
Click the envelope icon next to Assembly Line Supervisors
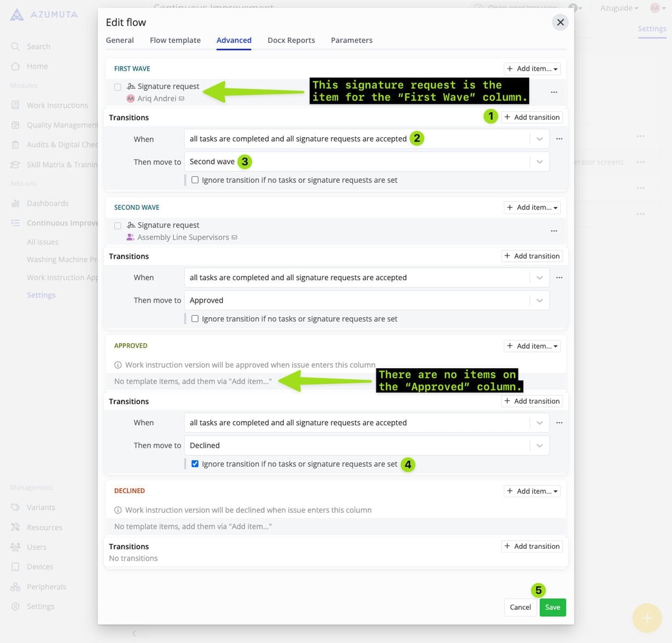point(235,237)
